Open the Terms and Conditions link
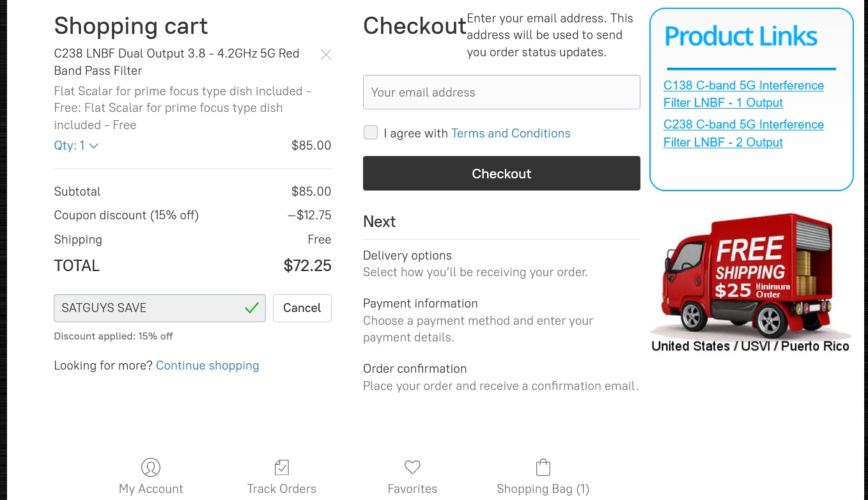 (x=510, y=133)
